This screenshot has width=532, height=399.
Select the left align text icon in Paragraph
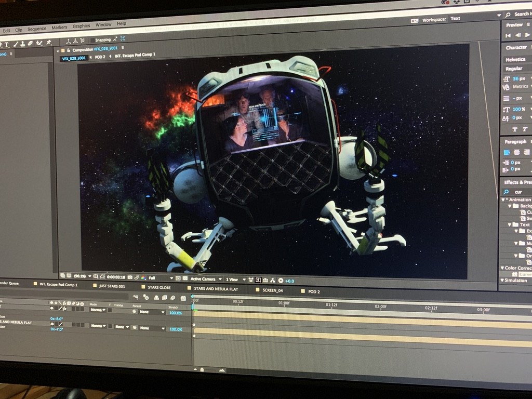(507, 152)
